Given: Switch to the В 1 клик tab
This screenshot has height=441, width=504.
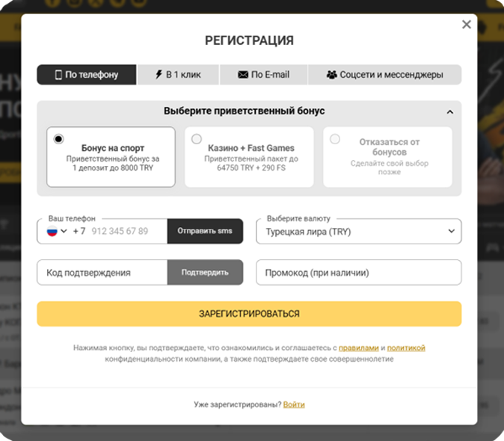Looking at the screenshot, I should (179, 75).
